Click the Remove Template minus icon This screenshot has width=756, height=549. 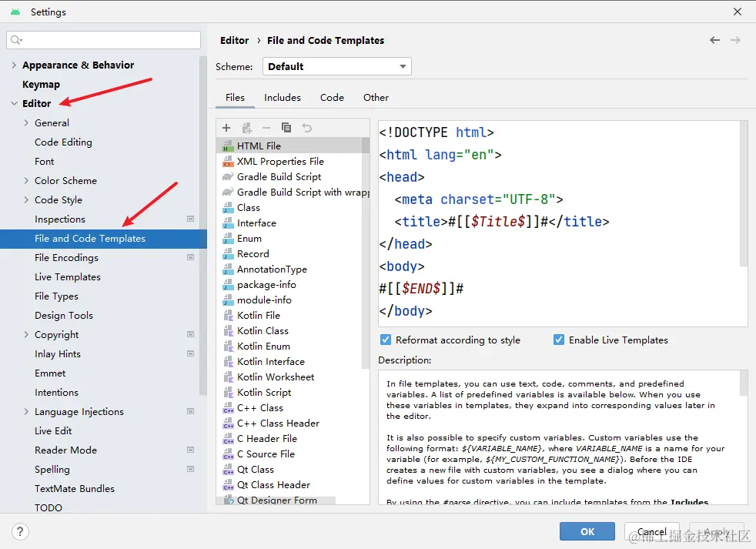[x=266, y=128]
